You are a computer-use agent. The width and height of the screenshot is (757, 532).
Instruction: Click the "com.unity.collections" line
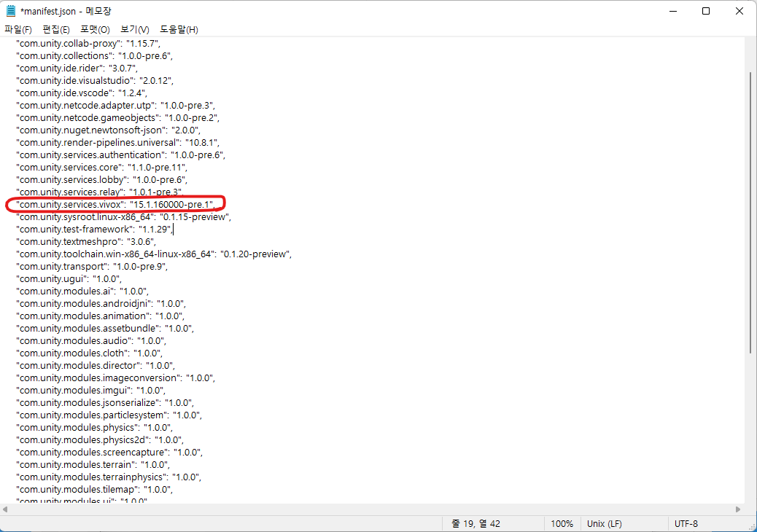point(94,56)
